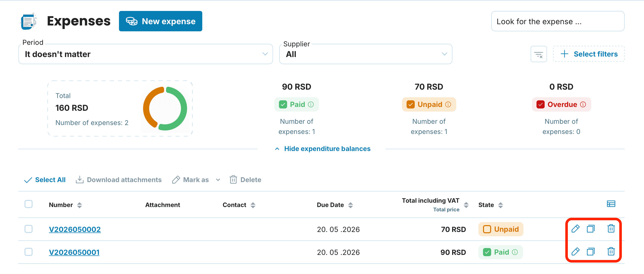This screenshot has width=644, height=274.
Task: Click Select All in the toolbar
Action: [x=45, y=180]
